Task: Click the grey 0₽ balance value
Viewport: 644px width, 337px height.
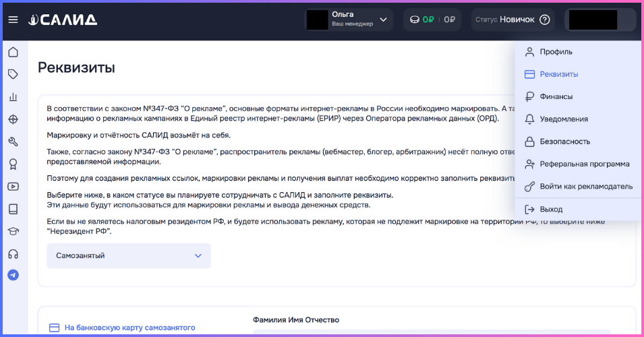Action: pos(449,20)
